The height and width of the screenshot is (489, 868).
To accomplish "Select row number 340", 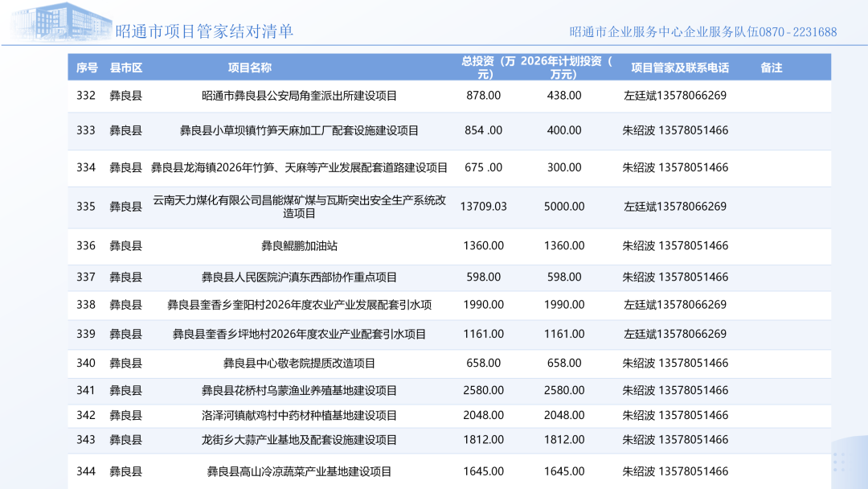I will pos(86,363).
